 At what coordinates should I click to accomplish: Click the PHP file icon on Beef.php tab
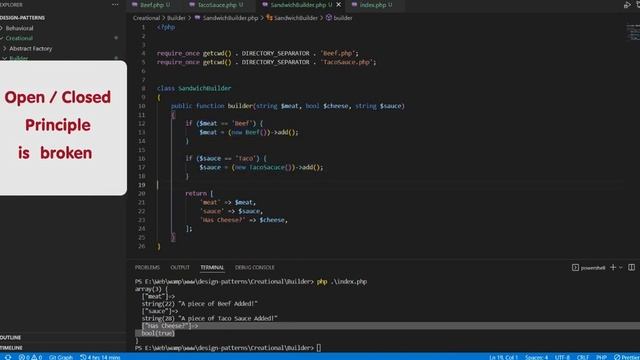click(134, 5)
